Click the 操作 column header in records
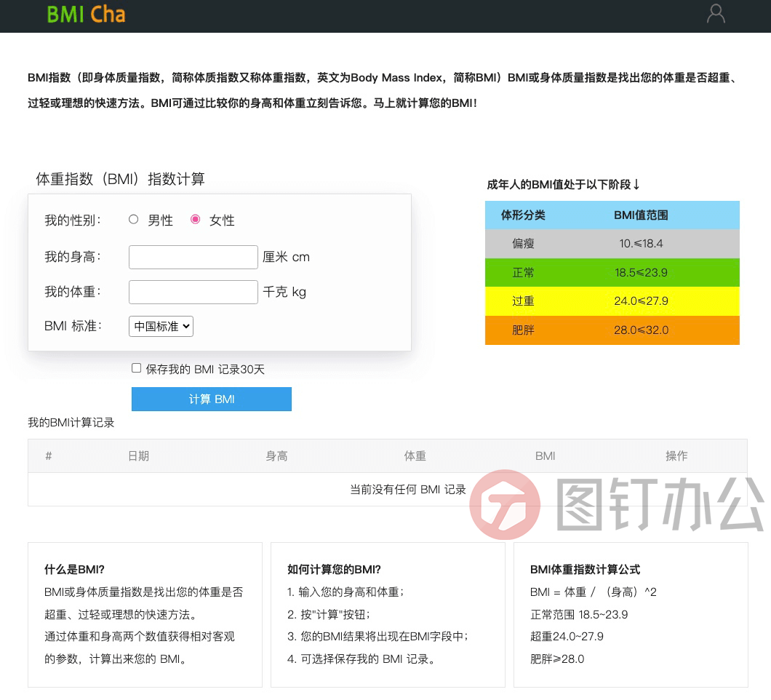 676,456
